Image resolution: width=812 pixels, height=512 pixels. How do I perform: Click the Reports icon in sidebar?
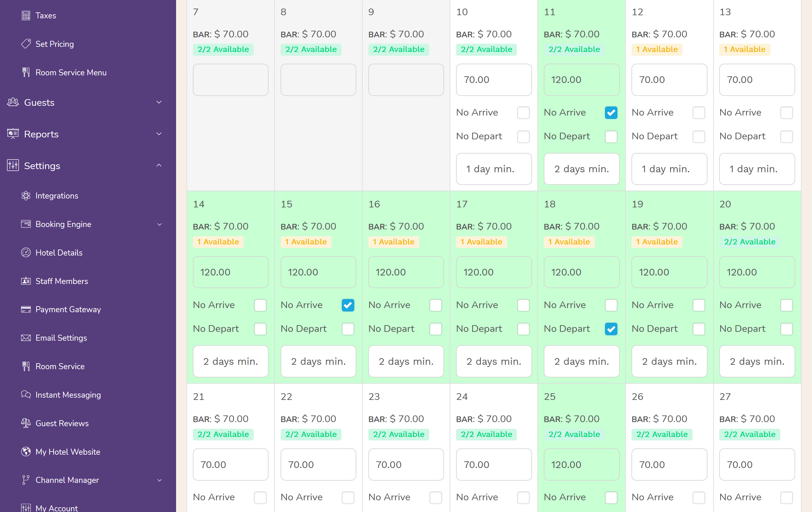(13, 134)
